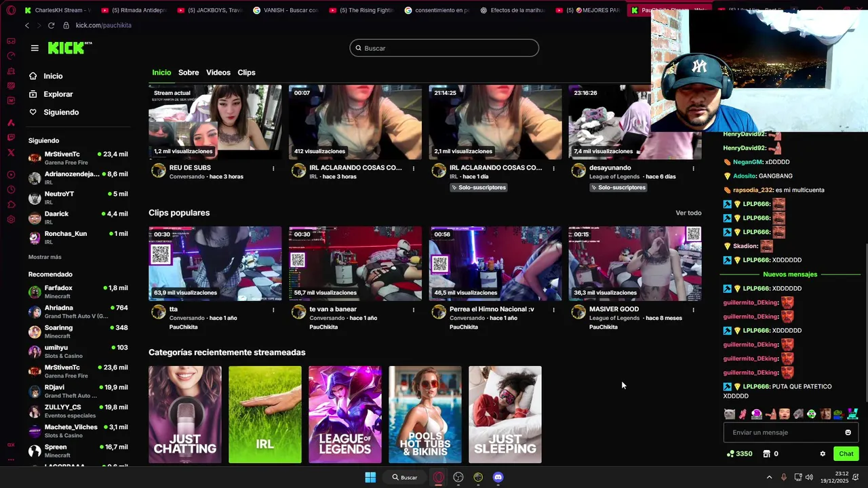Reload the page with the browser refresh icon
The image size is (868, 488).
51,25
